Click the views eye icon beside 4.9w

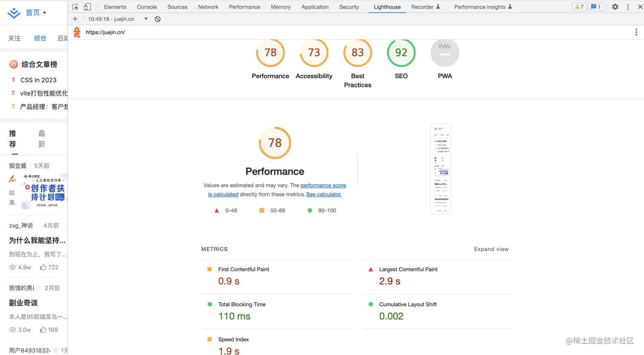[x=13, y=267]
